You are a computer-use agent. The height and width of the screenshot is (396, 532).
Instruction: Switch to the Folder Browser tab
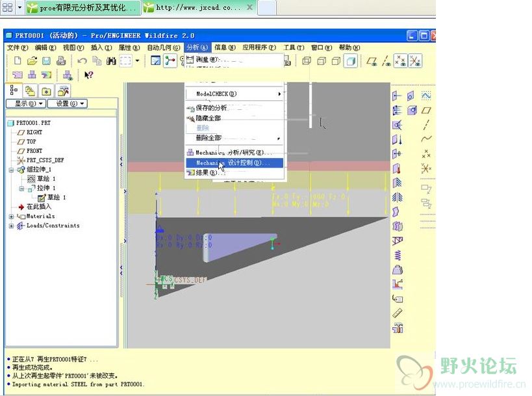[30, 91]
